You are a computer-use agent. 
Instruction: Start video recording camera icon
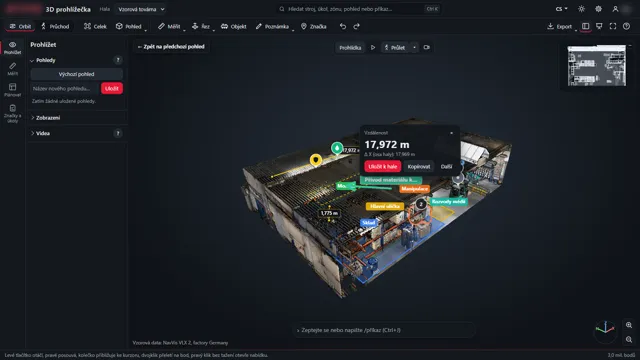427,48
